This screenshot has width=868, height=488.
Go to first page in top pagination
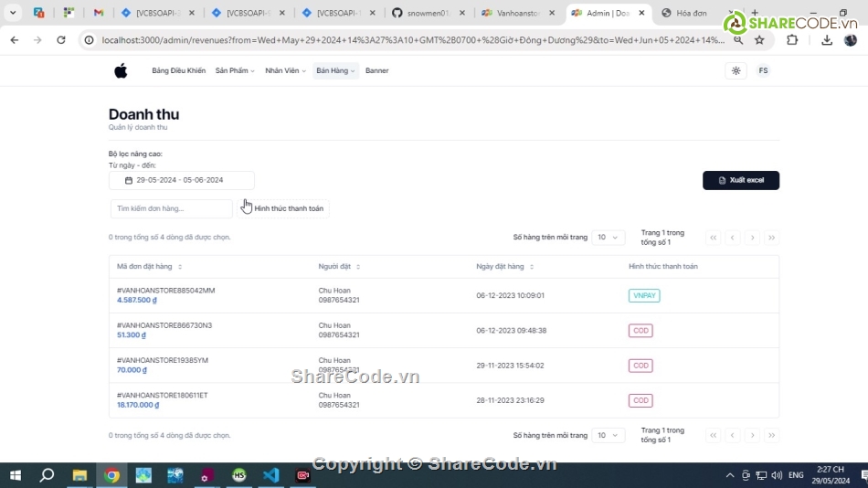[x=713, y=238]
